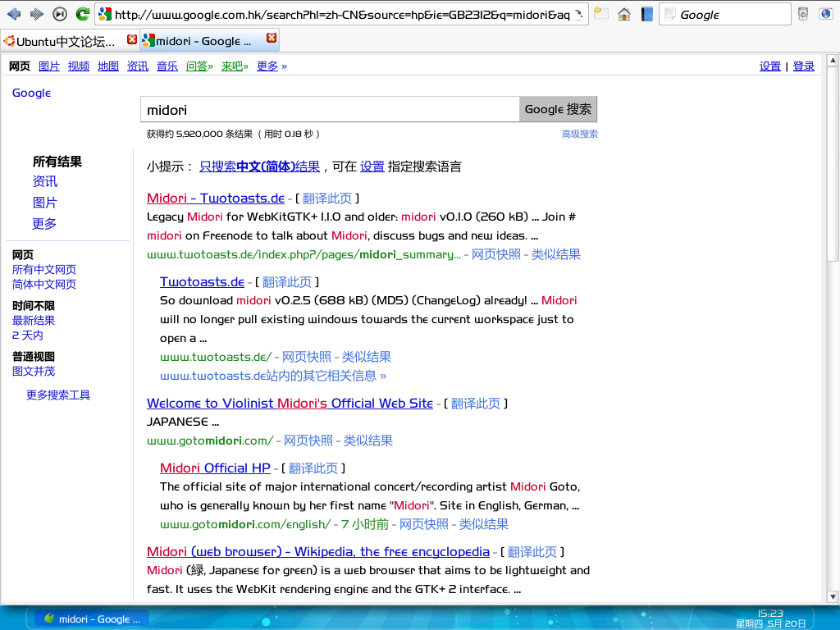Open the blue bookmarks book icon
This screenshot has width=840, height=630.
[x=646, y=14]
